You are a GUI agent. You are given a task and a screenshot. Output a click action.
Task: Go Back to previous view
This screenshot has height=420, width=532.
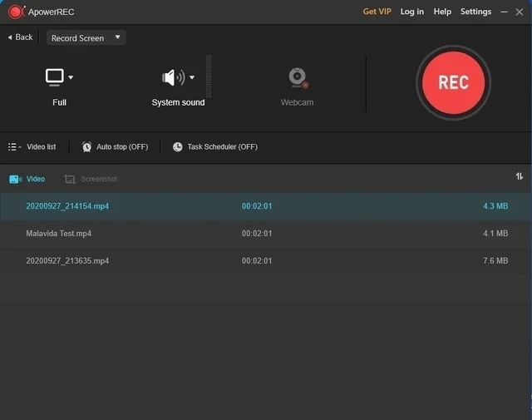point(20,37)
